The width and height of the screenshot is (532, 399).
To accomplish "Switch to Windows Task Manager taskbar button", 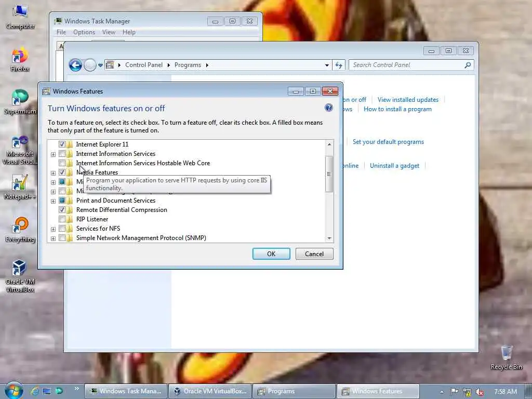I will pyautogui.click(x=126, y=391).
